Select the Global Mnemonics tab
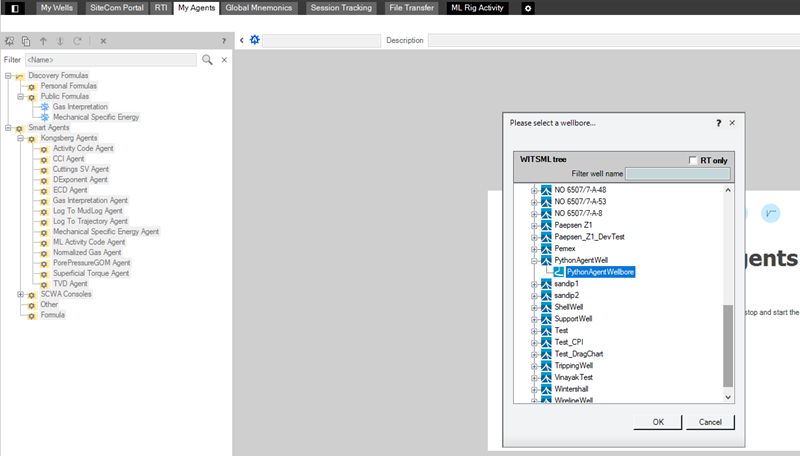The height and width of the screenshot is (456, 800). point(259,8)
